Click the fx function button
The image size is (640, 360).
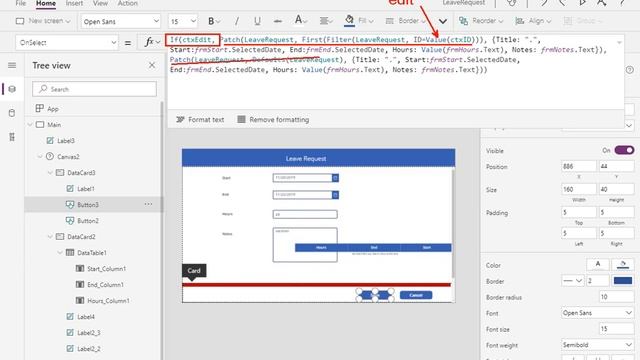click(x=151, y=42)
